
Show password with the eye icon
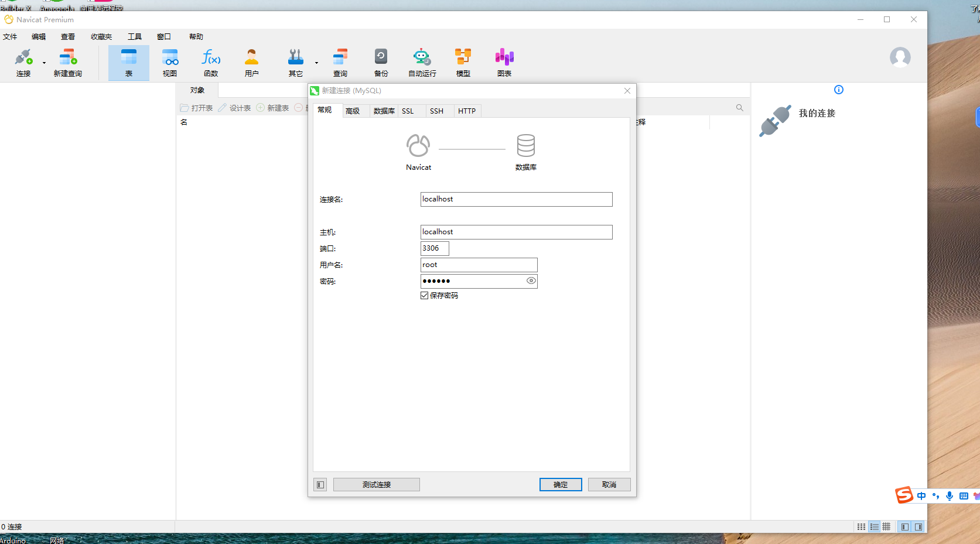pos(531,280)
